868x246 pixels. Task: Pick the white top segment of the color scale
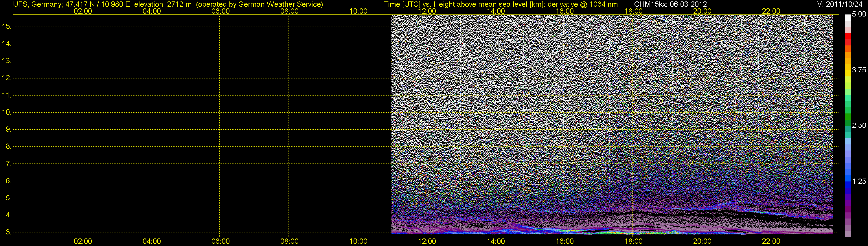(848, 18)
